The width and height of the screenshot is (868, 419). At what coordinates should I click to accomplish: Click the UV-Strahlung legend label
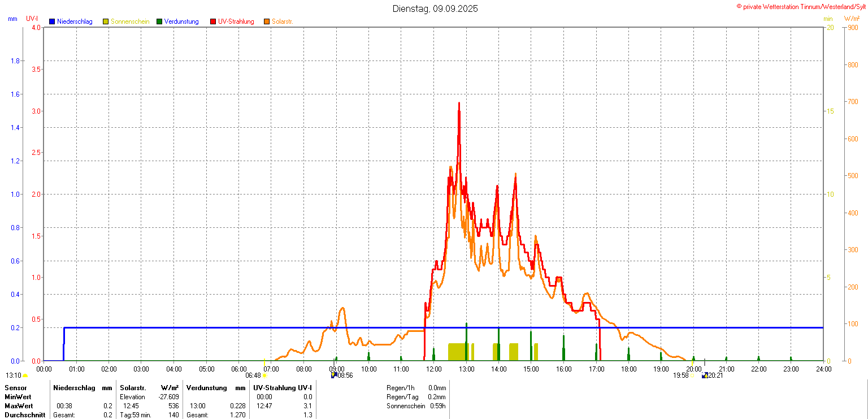point(236,21)
